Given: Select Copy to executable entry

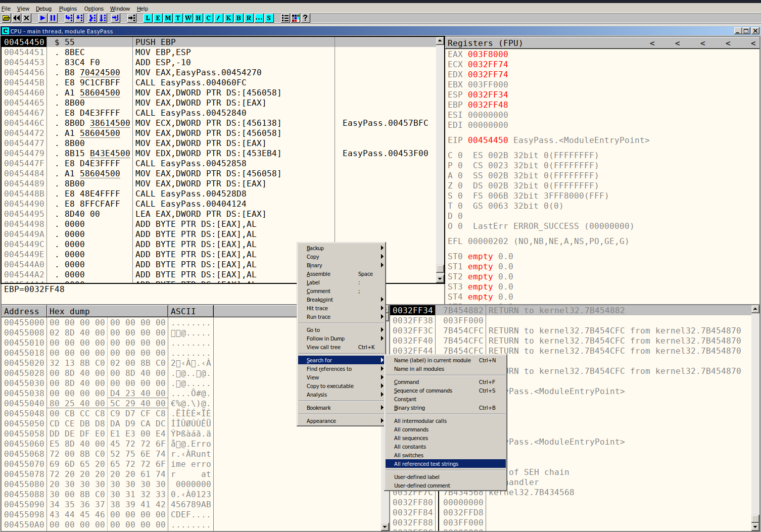Looking at the screenshot, I should pos(342,386).
